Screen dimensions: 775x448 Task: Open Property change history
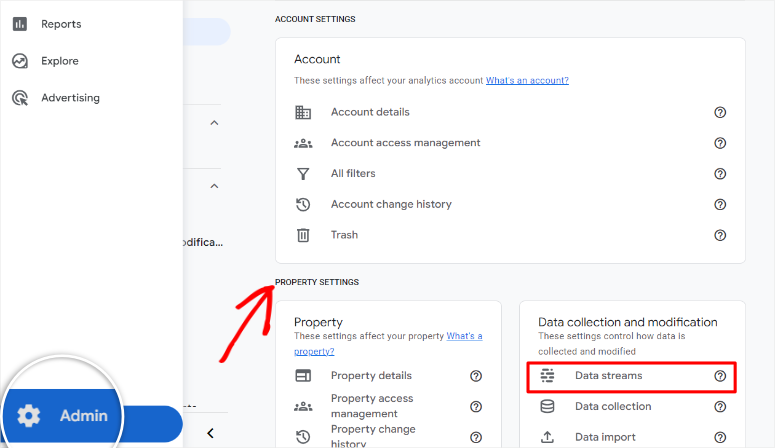[x=373, y=437]
